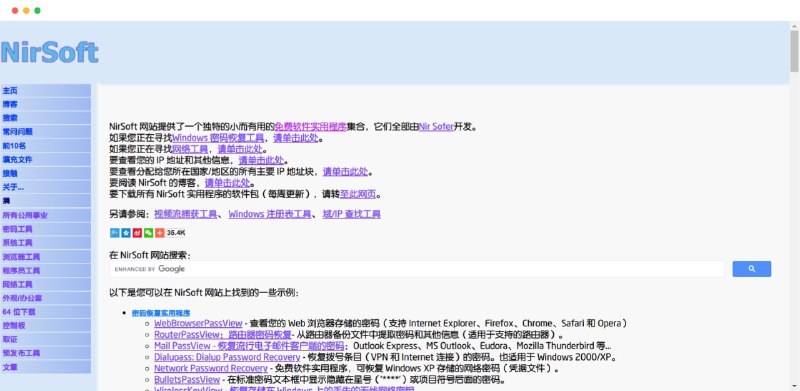Open 关于... sidebar entry
Viewport: 800px width, 391px height.
pyautogui.click(x=46, y=187)
